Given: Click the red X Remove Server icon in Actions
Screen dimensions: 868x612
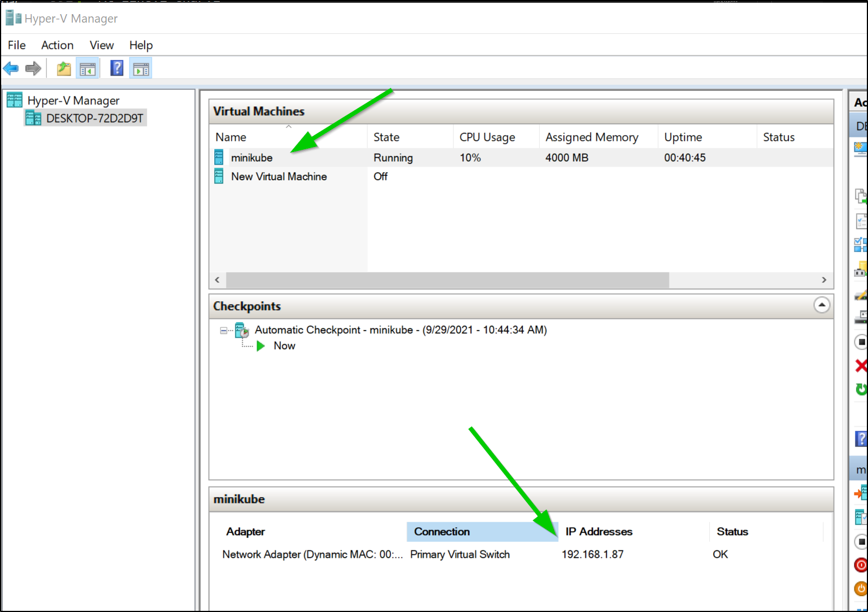Looking at the screenshot, I should pyautogui.click(x=861, y=366).
